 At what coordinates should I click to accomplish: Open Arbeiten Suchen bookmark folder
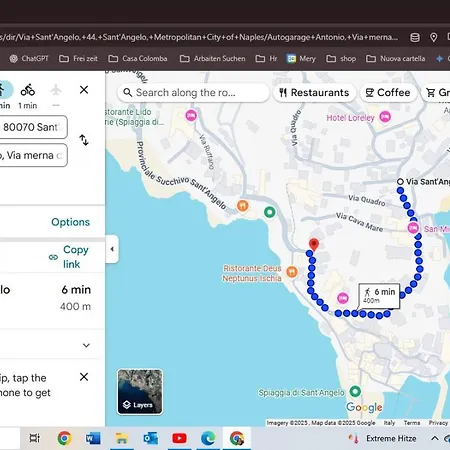[x=213, y=59]
